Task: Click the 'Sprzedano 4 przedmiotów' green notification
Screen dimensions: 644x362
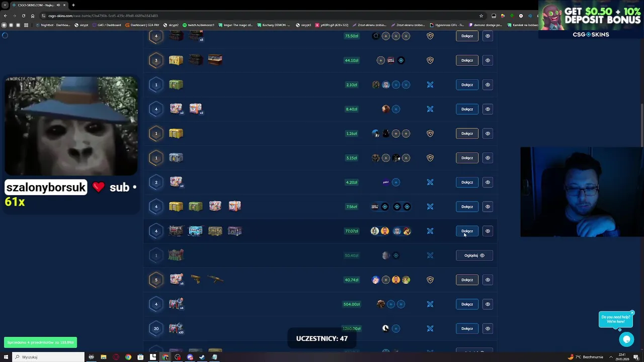Action: click(40, 342)
